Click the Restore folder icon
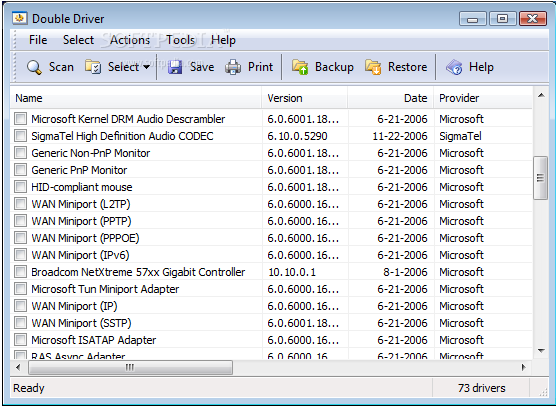This screenshot has height=406, width=556. (373, 67)
